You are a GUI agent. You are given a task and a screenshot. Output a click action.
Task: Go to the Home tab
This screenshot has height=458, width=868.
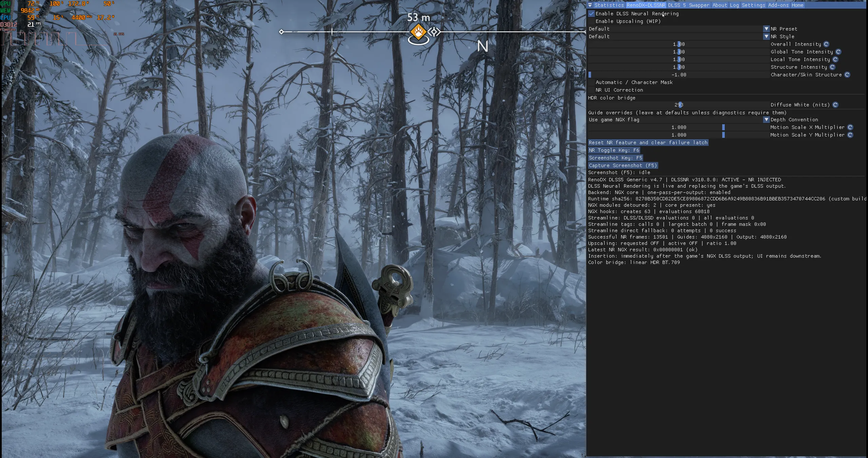[x=797, y=5]
